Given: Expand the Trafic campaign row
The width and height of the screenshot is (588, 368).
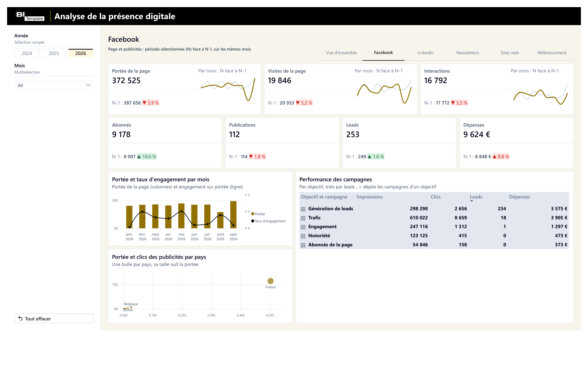Looking at the screenshot, I should pyautogui.click(x=303, y=218).
